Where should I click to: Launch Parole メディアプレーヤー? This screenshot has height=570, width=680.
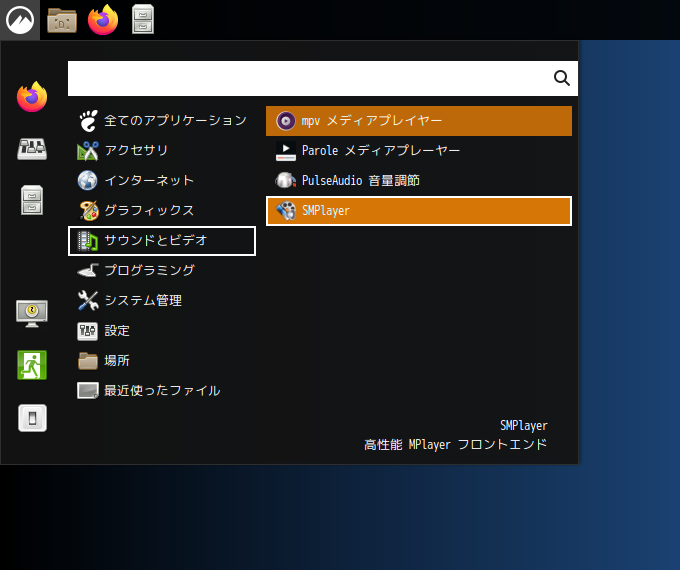coord(419,151)
